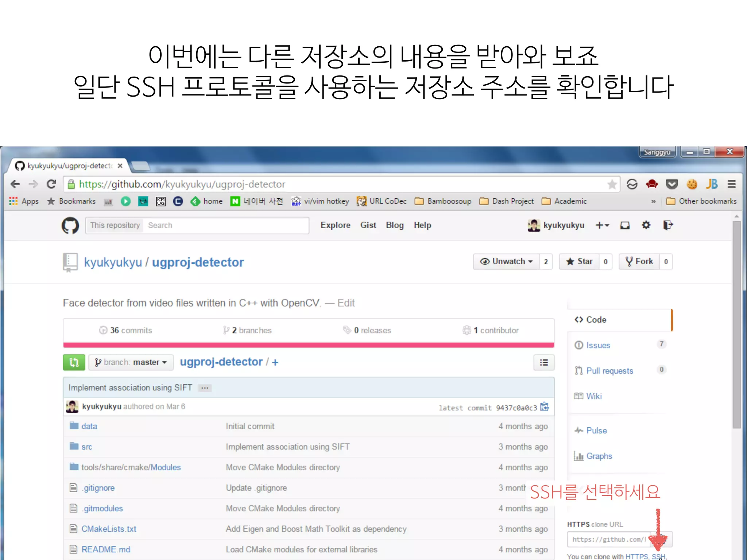The width and height of the screenshot is (747, 560).
Task: Click the sign out icon
Action: coord(667,225)
